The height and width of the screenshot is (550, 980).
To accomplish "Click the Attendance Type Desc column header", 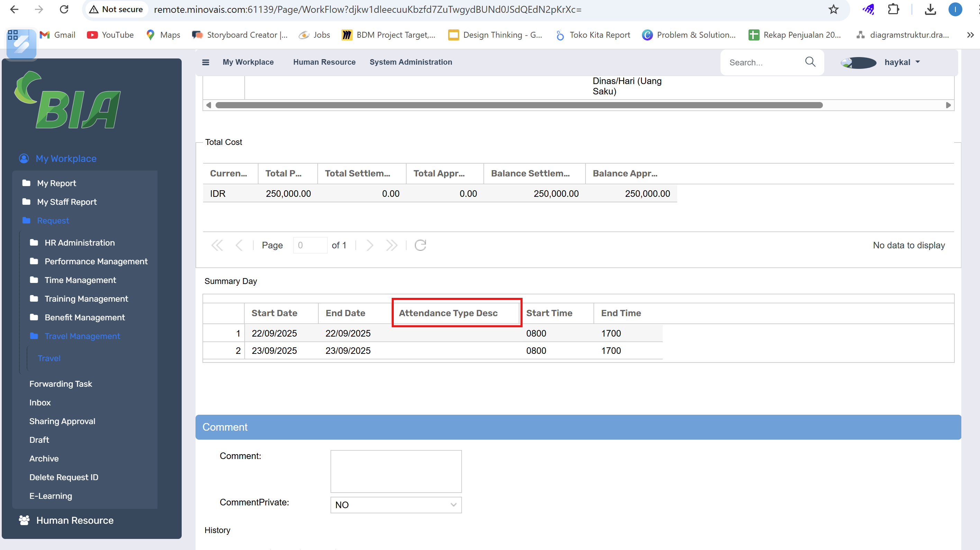I will pyautogui.click(x=448, y=313).
